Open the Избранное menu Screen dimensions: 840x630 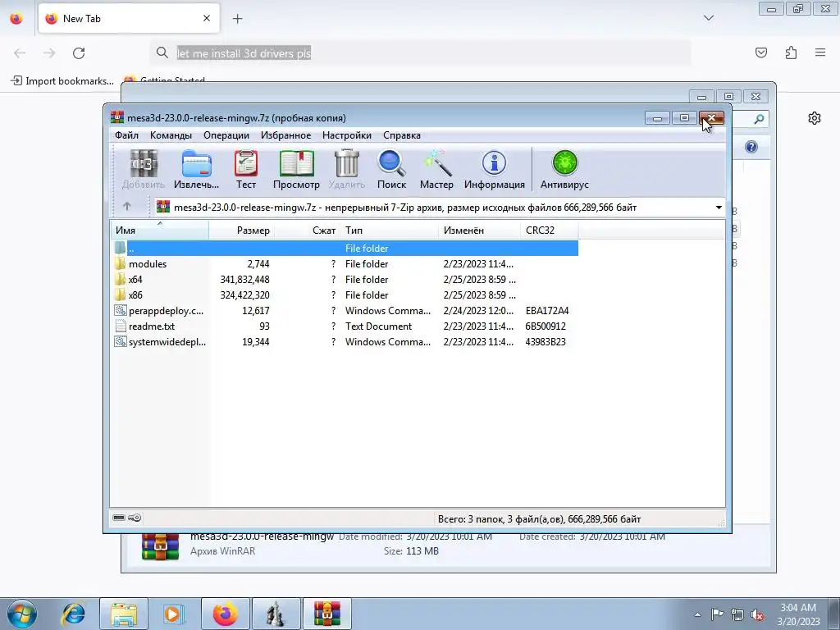(x=285, y=135)
